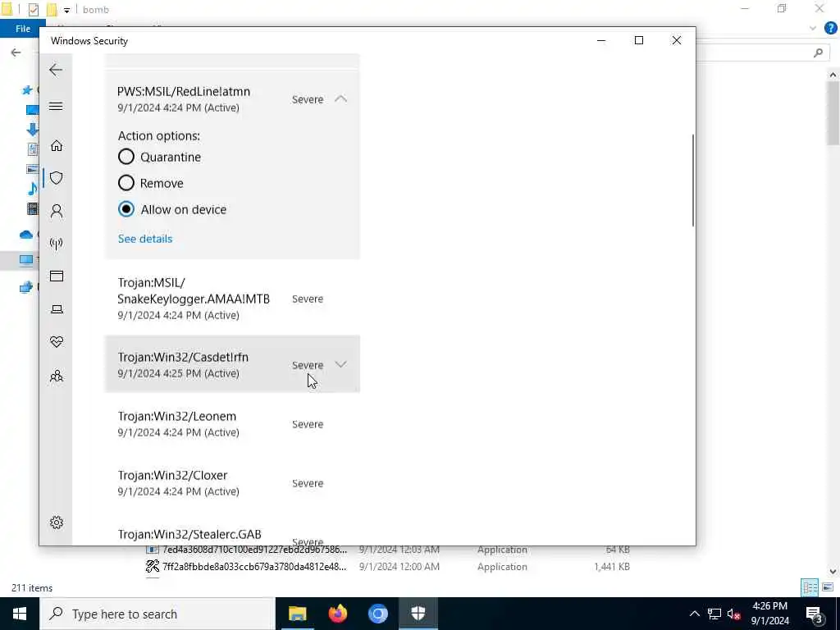Click the OneDrive cloud icon in Explorer
840x630 pixels.
tap(25, 235)
